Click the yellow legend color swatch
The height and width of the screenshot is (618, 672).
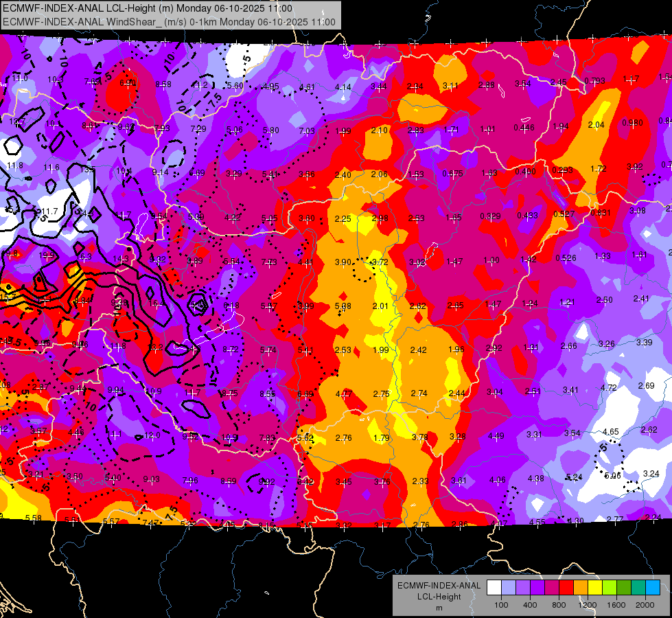[x=595, y=588]
